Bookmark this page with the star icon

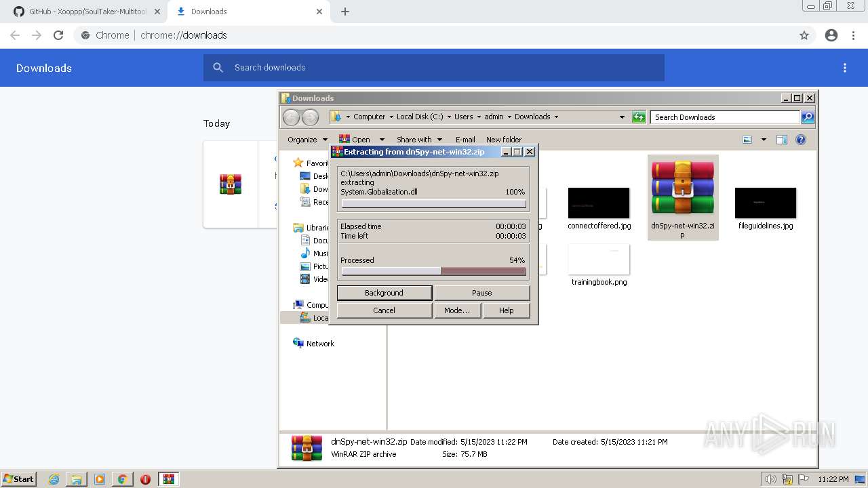pyautogui.click(x=804, y=35)
